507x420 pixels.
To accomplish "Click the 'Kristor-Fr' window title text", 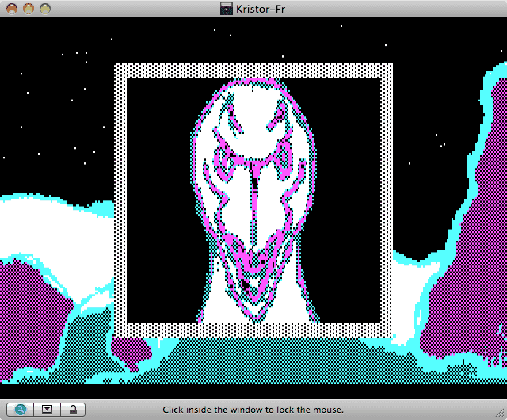I will point(261,9).
